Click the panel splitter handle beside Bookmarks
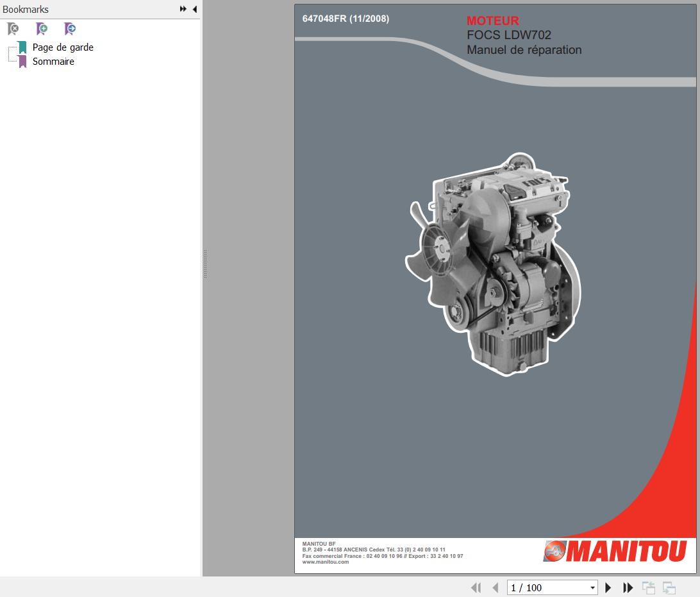700x597 pixels. click(x=205, y=264)
